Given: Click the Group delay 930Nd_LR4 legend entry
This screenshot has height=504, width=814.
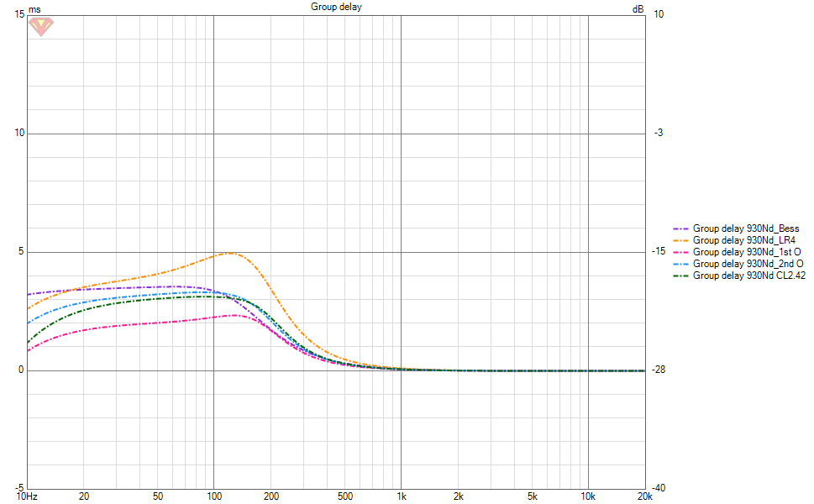Looking at the screenshot, I should coord(733,240).
